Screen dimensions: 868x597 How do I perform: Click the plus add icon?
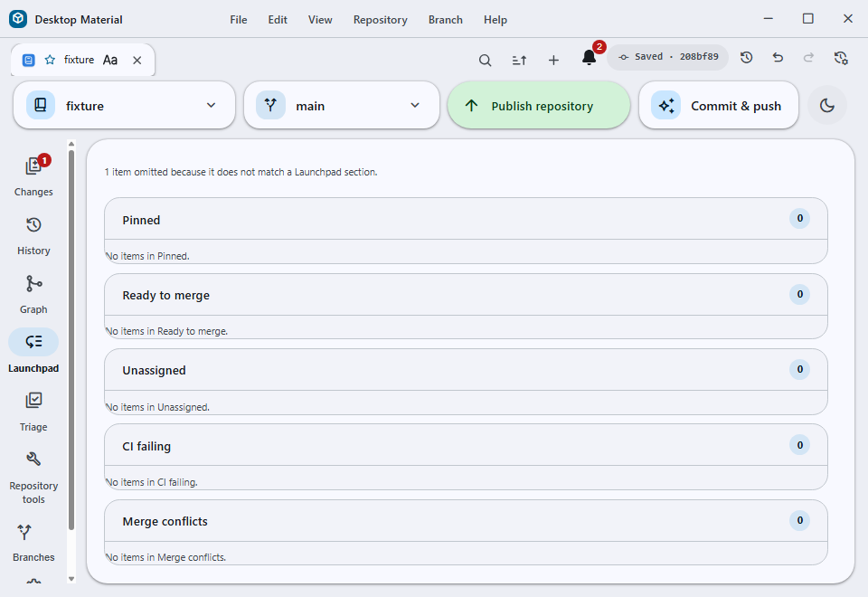tap(553, 60)
